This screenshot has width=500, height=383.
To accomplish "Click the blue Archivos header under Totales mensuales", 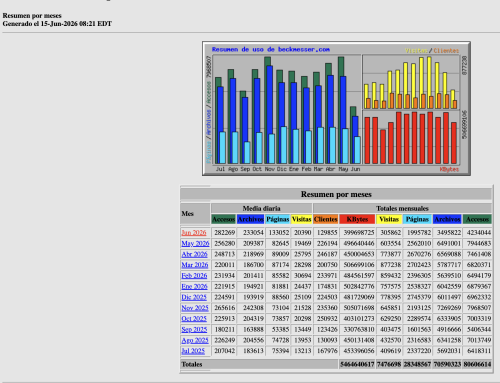I will [x=447, y=219].
